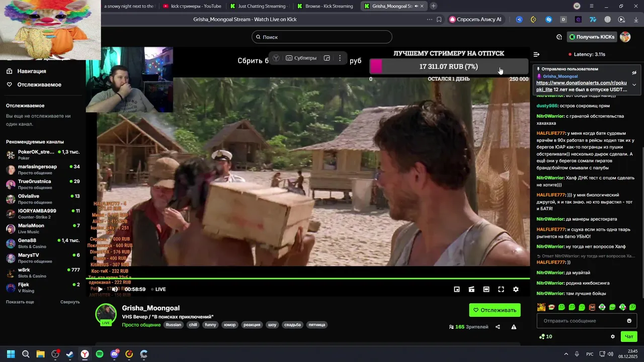Open browser downloads arrow icon
The height and width of the screenshot is (362, 644).
click(636, 20)
